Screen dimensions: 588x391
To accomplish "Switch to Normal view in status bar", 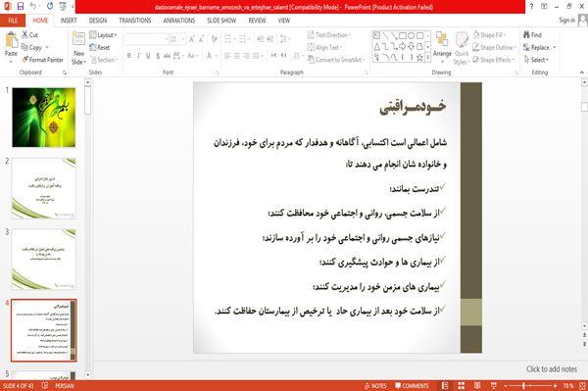I will point(445,386).
